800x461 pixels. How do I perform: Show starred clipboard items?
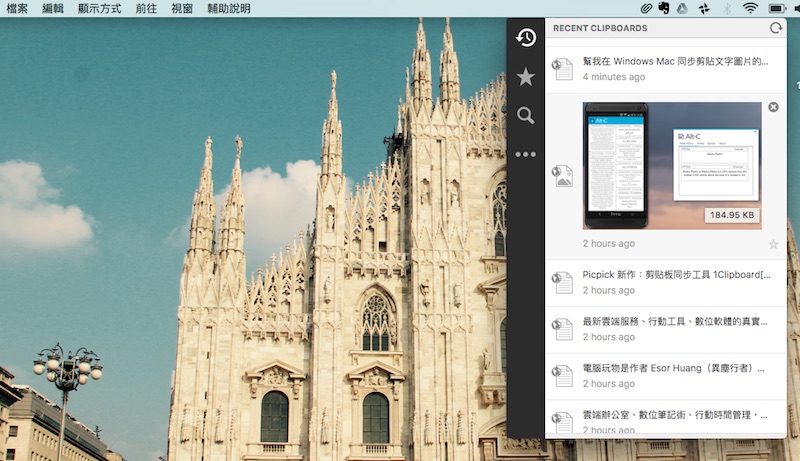pyautogui.click(x=526, y=77)
